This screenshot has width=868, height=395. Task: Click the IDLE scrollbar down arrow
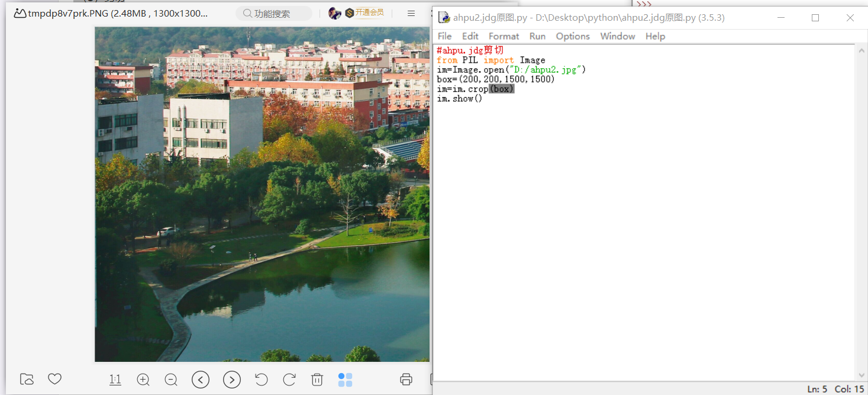(861, 375)
